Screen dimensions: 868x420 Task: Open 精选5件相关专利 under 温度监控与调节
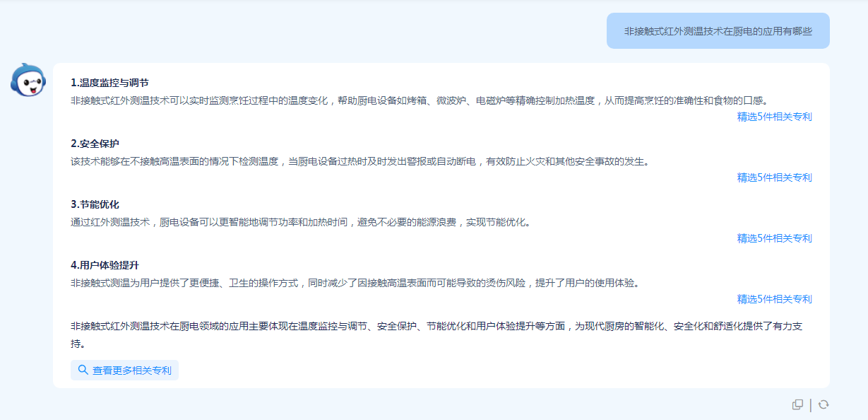click(x=774, y=117)
